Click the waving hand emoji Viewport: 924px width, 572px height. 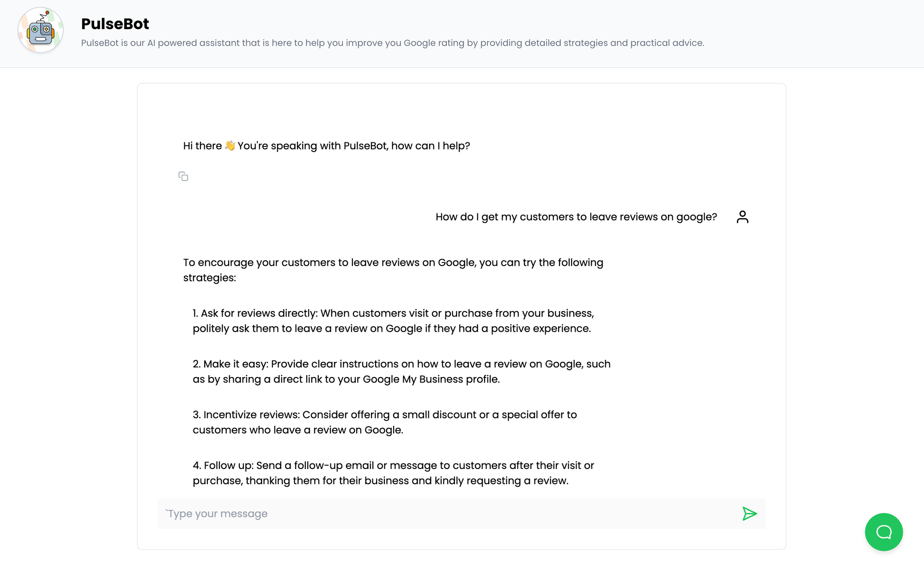tap(230, 146)
